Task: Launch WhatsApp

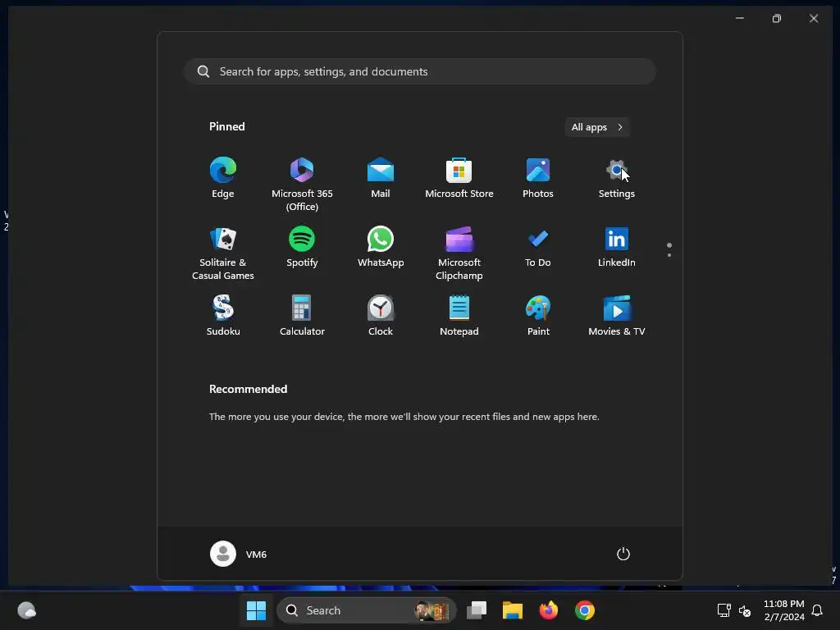Action: [x=381, y=248]
